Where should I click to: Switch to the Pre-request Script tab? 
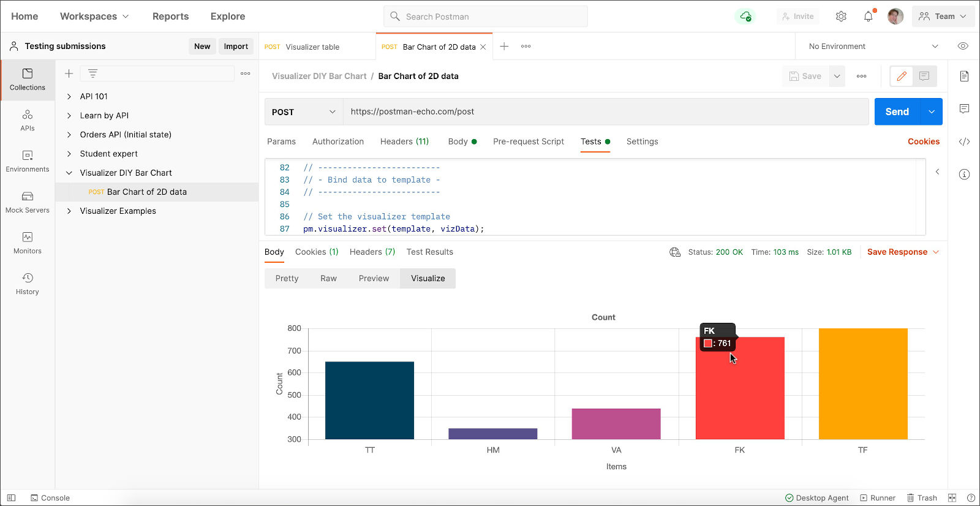529,142
